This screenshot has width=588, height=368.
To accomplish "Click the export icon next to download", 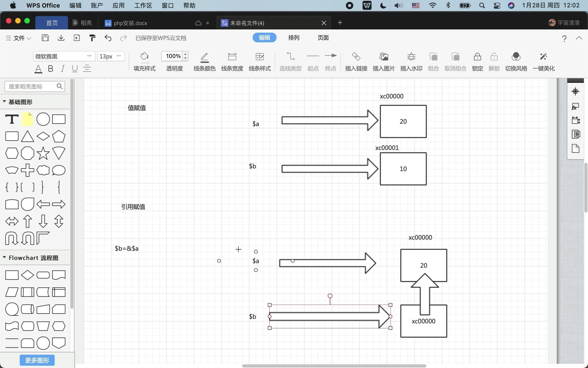I will click(76, 38).
